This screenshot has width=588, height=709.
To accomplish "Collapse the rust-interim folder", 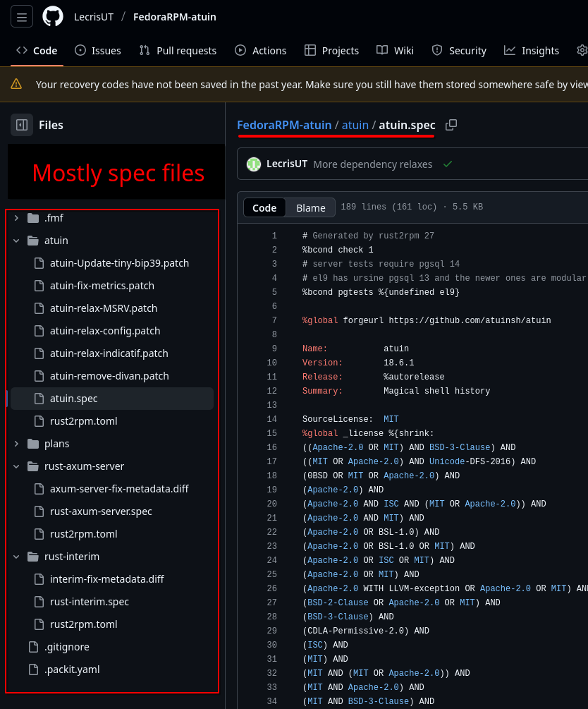I will [x=16, y=557].
